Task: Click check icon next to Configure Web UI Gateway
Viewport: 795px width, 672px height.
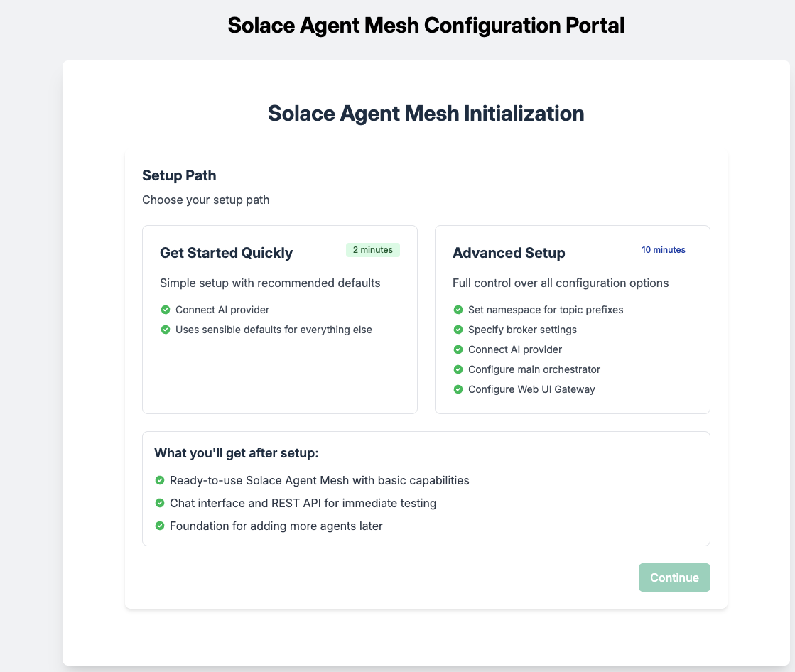Action: tap(458, 389)
